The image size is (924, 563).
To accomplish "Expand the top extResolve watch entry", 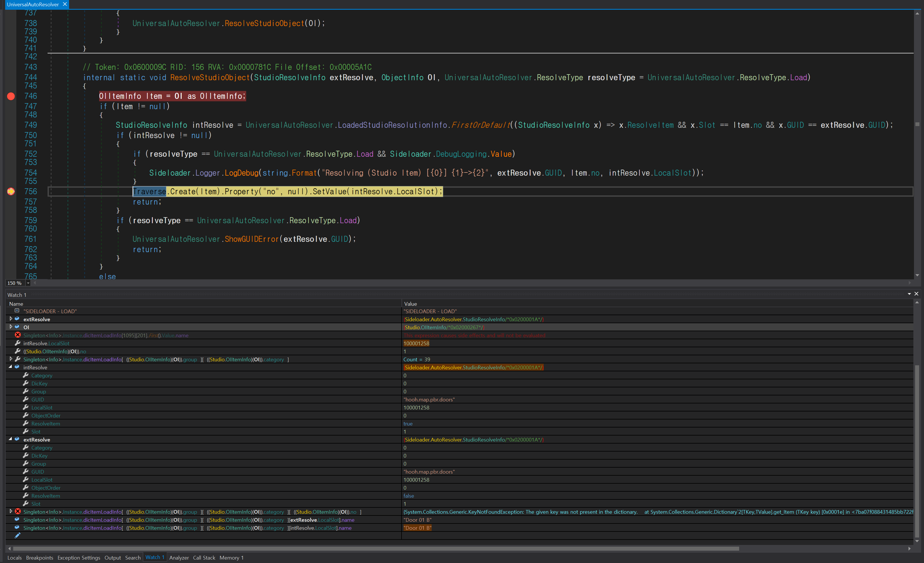I will pyautogui.click(x=11, y=319).
